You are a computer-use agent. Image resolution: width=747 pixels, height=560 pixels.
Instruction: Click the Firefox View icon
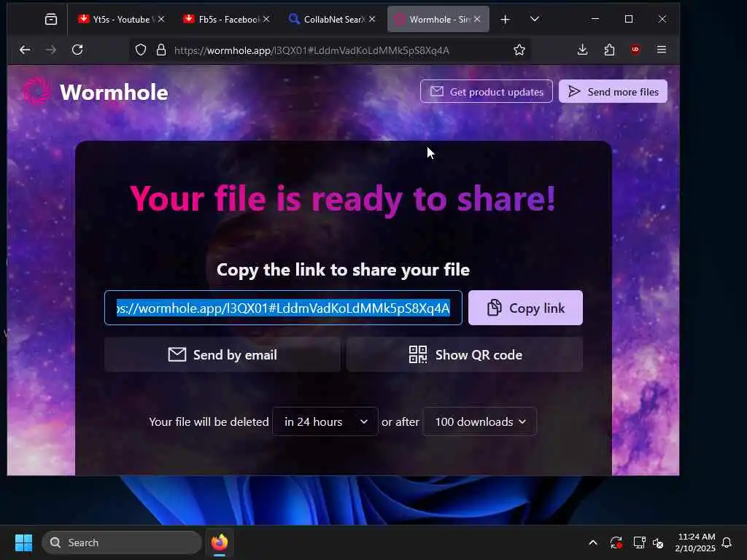[51, 19]
